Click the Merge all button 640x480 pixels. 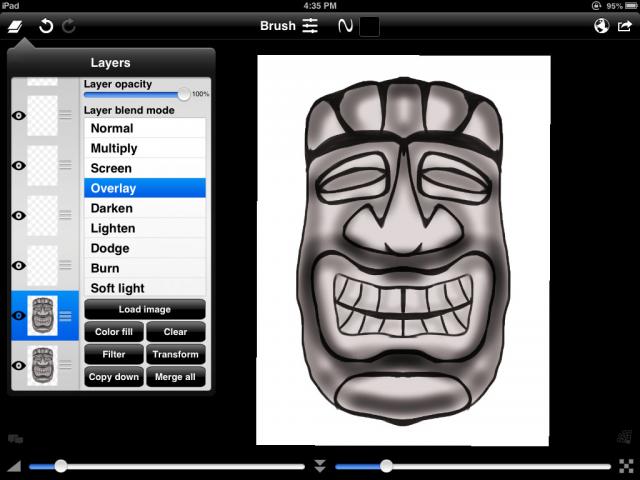pyautogui.click(x=176, y=377)
